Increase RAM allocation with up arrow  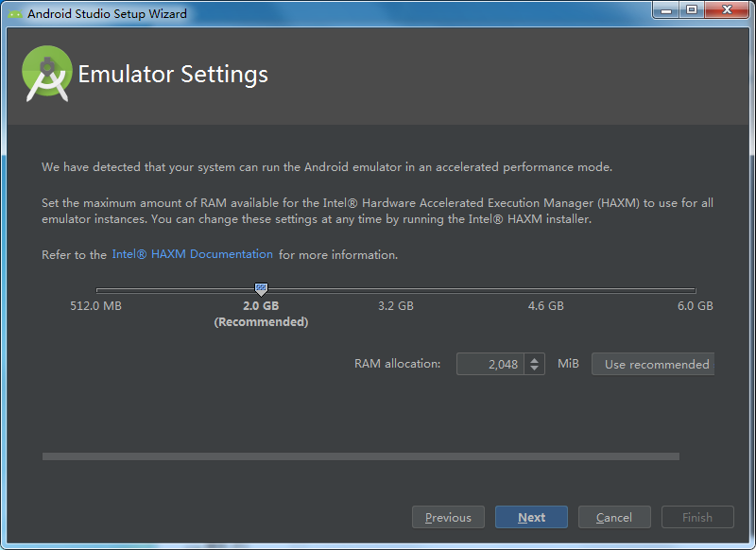(534, 360)
